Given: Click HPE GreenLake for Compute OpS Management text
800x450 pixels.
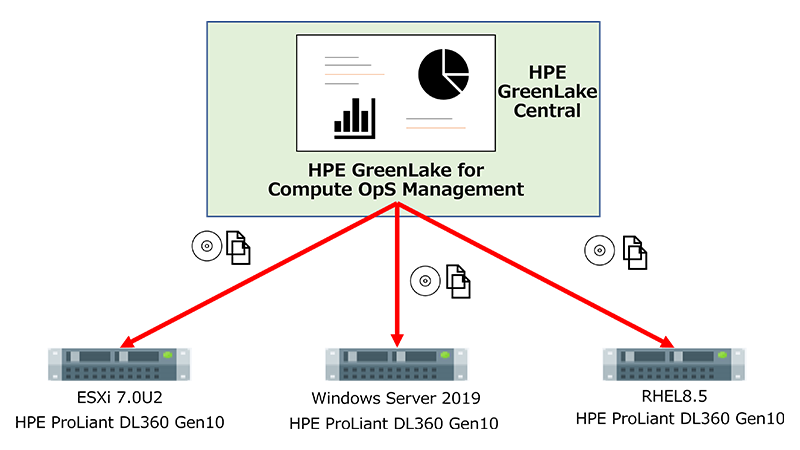Looking at the screenshot, I should click(396, 180).
